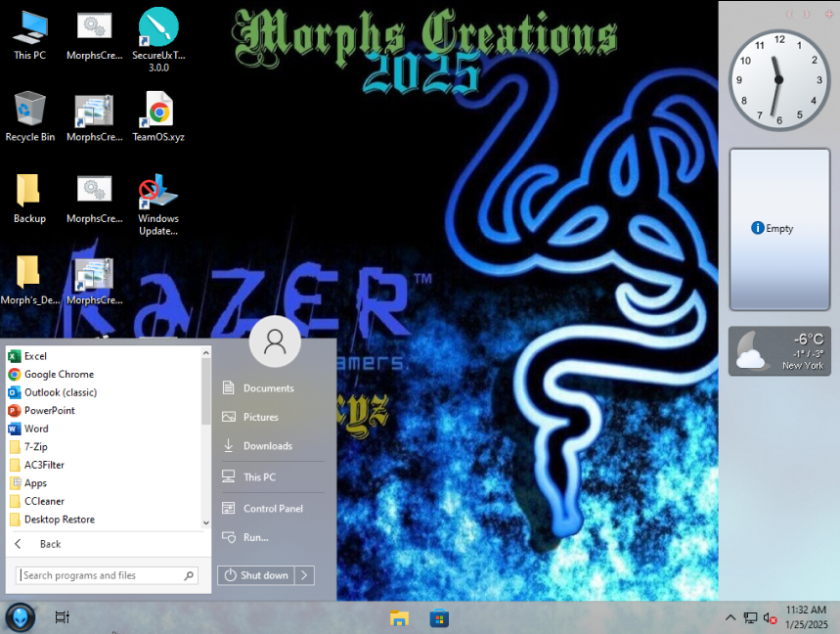The width and height of the screenshot is (840, 634).
Task: Click the analog clock gadget
Action: 779,80
